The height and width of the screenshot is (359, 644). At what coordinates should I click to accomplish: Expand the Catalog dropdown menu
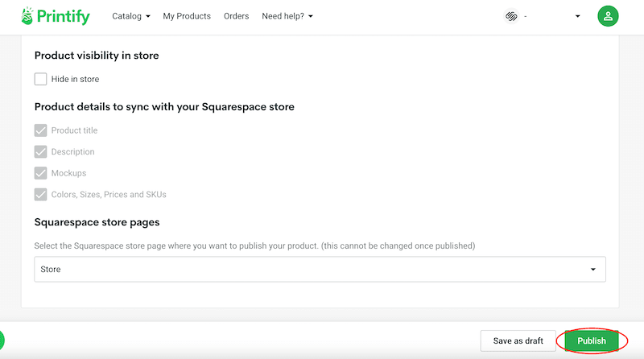131,16
